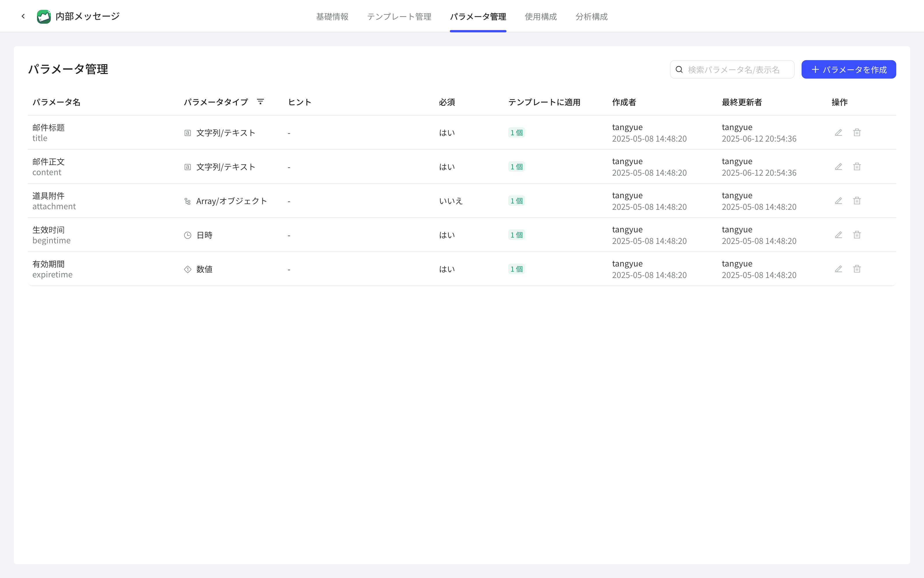This screenshot has width=924, height=578.
Task: Edit the title parameter row
Action: pyautogui.click(x=839, y=133)
